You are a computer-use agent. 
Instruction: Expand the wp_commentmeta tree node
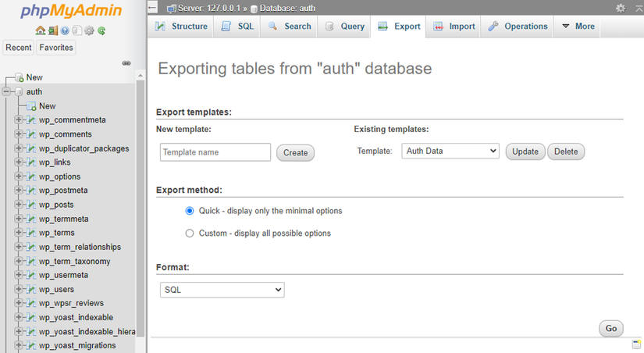point(18,119)
